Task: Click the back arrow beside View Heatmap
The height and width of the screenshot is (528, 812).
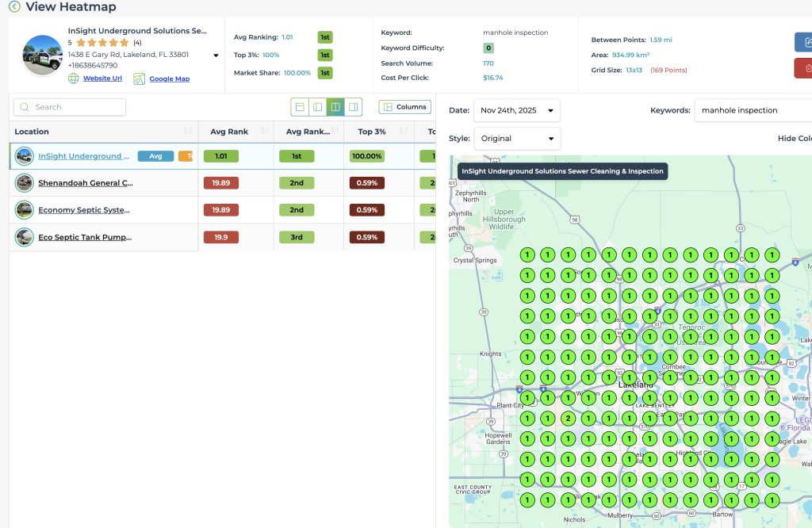Action: point(14,6)
